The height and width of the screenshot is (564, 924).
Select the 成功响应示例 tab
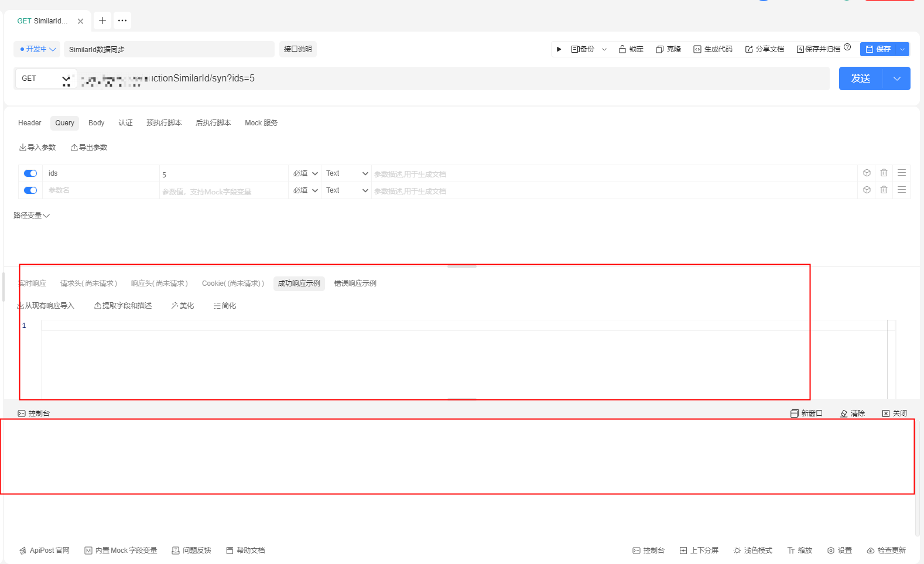[x=299, y=283]
